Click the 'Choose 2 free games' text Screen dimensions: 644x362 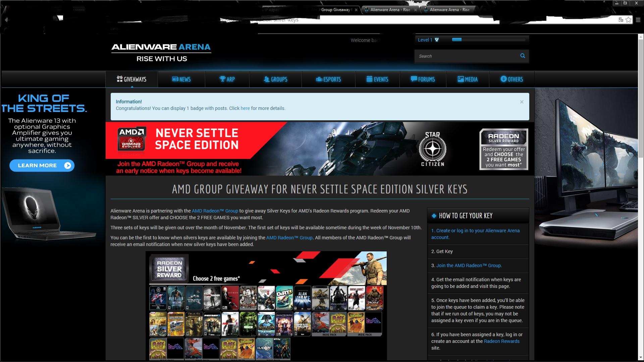[x=216, y=279]
